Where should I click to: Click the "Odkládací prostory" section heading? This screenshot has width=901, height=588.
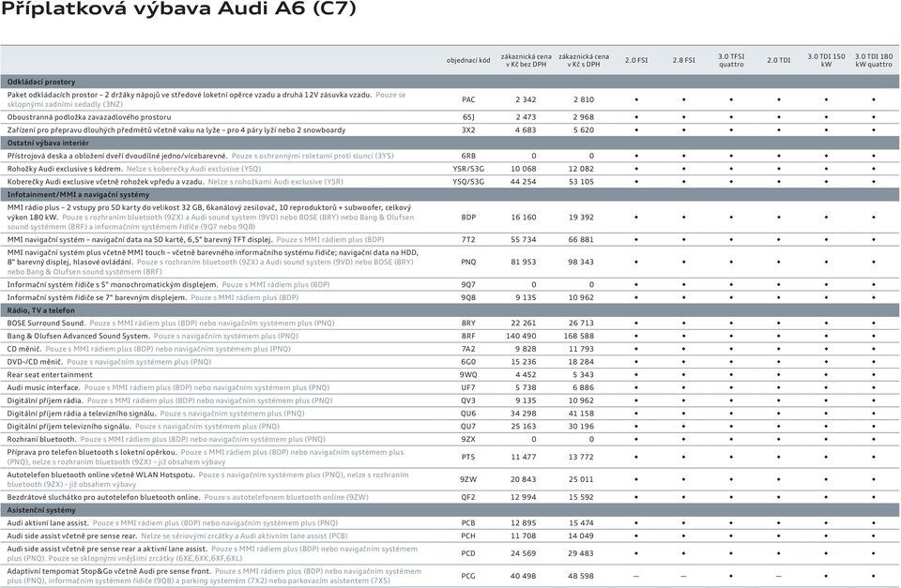(40, 83)
